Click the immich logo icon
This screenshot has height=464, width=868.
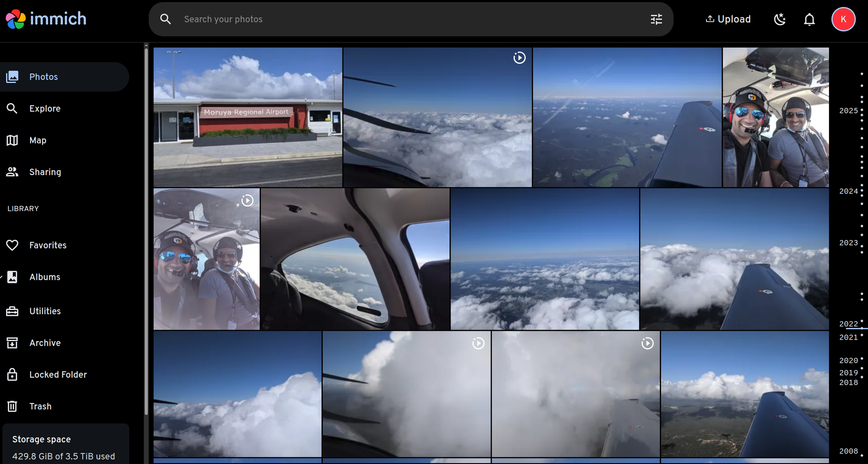[16, 19]
